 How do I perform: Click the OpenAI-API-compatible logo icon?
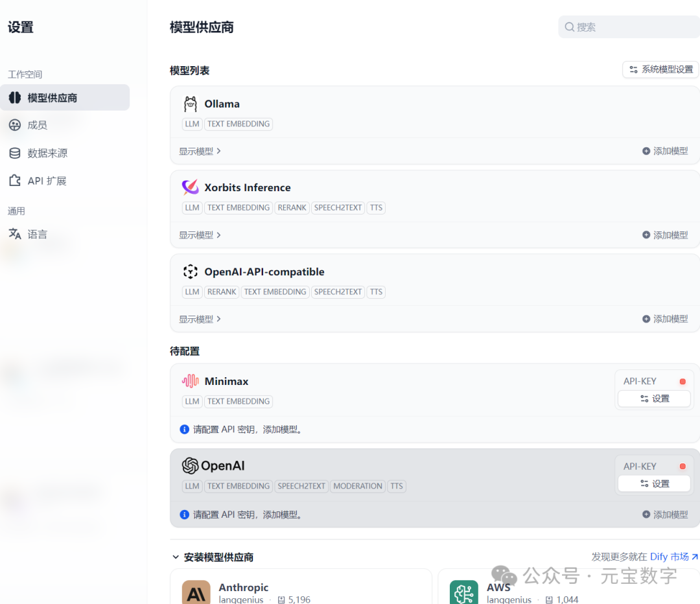[x=190, y=272]
